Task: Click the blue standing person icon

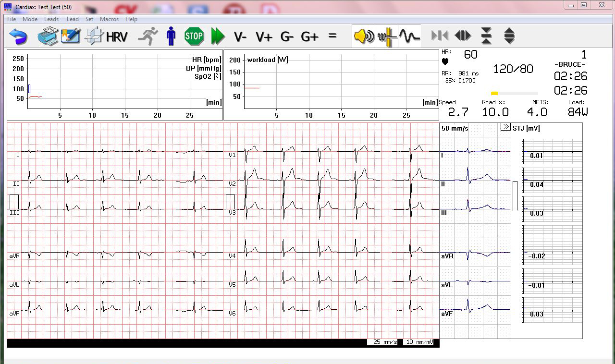Action: pyautogui.click(x=171, y=36)
